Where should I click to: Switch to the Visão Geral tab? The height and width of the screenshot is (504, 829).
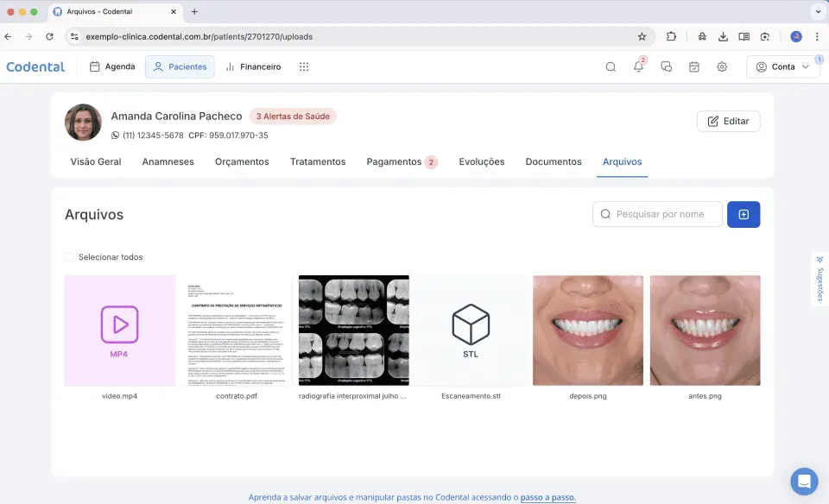click(96, 161)
